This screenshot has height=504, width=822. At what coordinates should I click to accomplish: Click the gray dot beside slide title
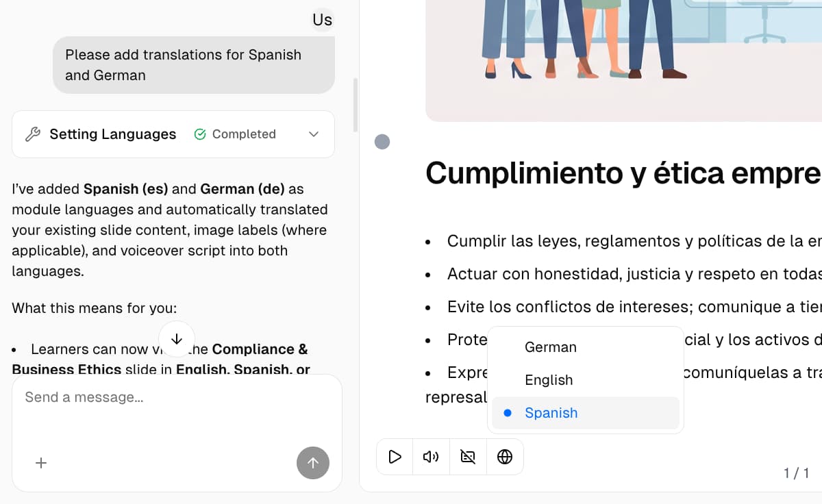pyautogui.click(x=382, y=142)
